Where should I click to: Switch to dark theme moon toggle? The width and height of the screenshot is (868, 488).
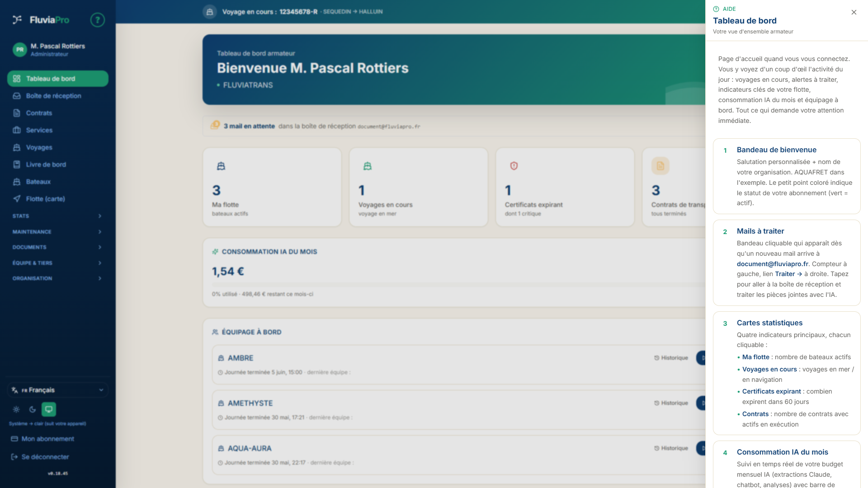tap(33, 409)
